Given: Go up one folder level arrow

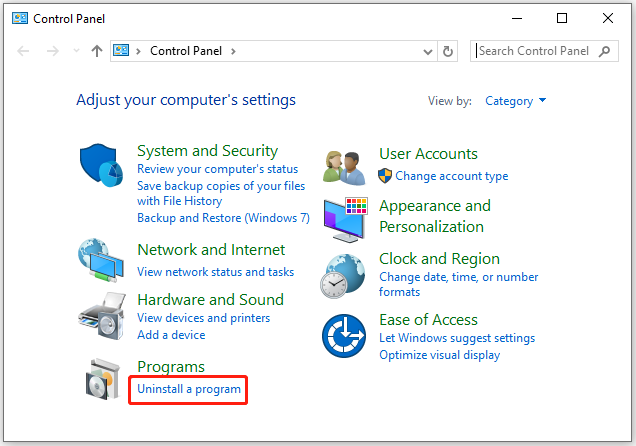Looking at the screenshot, I should point(97,51).
